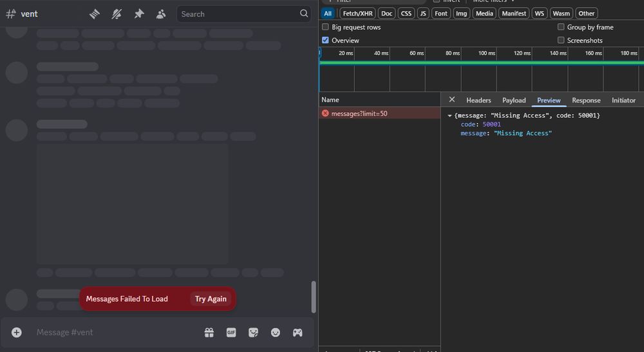Enable Group by frame checkbox
644x352 pixels.
pos(561,27)
